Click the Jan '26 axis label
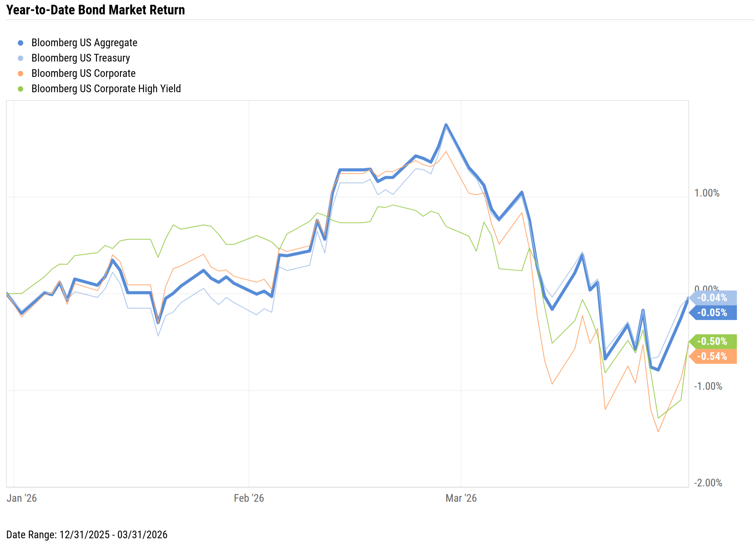The image size is (756, 544). [22, 498]
